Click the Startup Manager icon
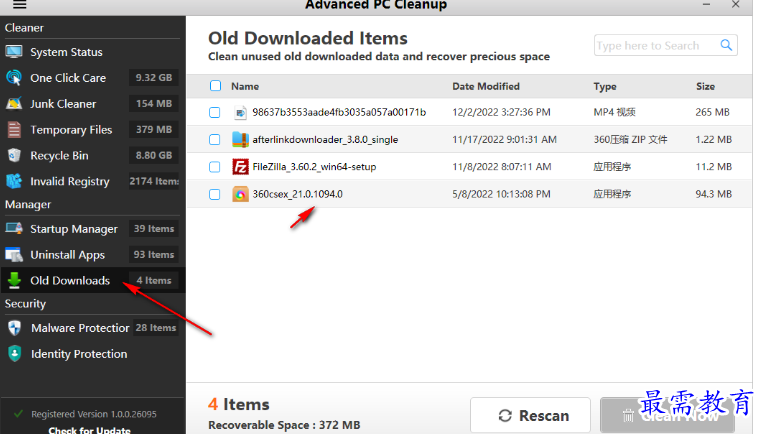 [14, 228]
